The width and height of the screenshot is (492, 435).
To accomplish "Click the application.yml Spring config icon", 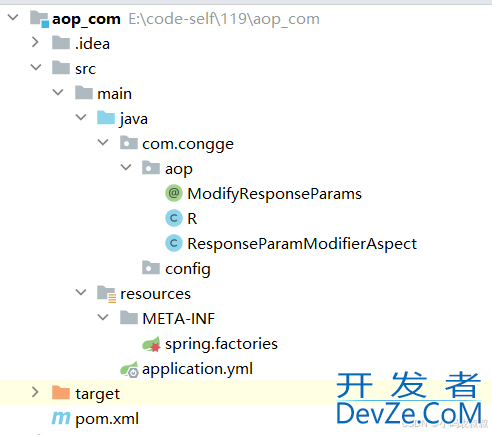I will (x=129, y=369).
